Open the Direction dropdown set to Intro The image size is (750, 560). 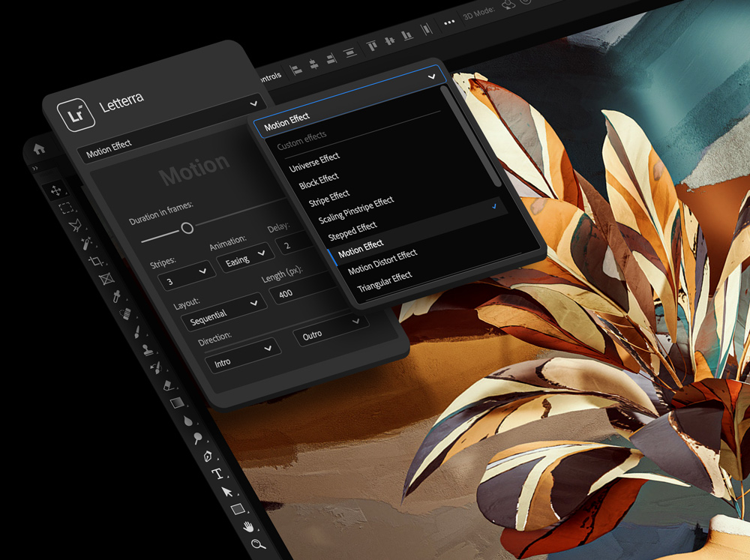tap(242, 355)
